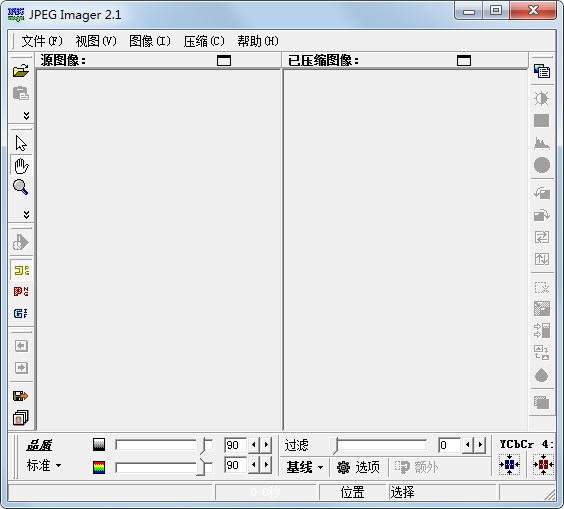The image size is (564, 509).
Task: Select the arrow pointer tool
Action: (x=21, y=143)
